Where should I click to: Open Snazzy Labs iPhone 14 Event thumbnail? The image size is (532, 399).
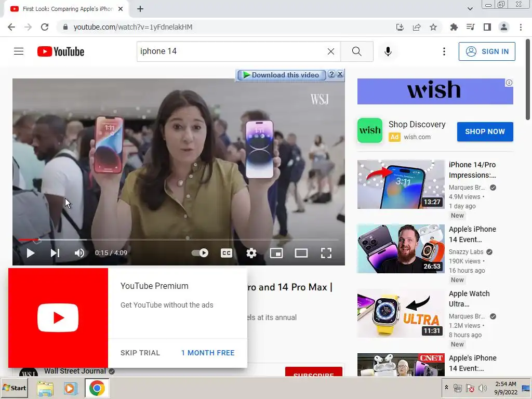401,249
